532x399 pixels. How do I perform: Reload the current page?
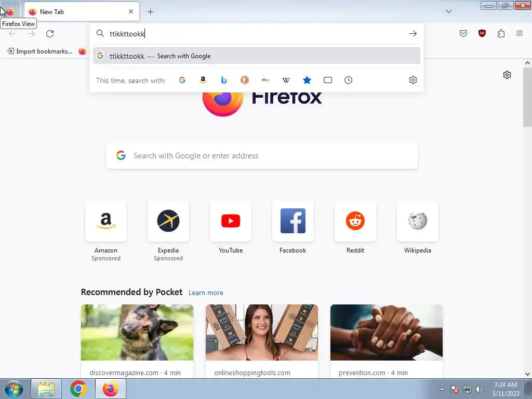(50, 34)
